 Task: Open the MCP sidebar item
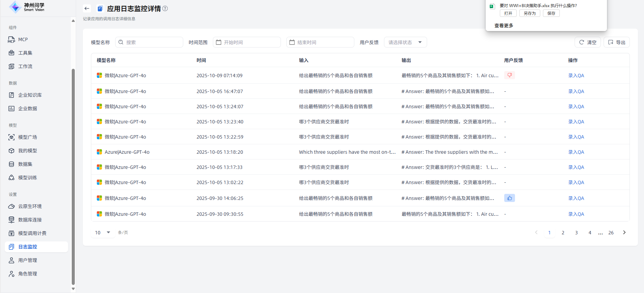tap(23, 39)
